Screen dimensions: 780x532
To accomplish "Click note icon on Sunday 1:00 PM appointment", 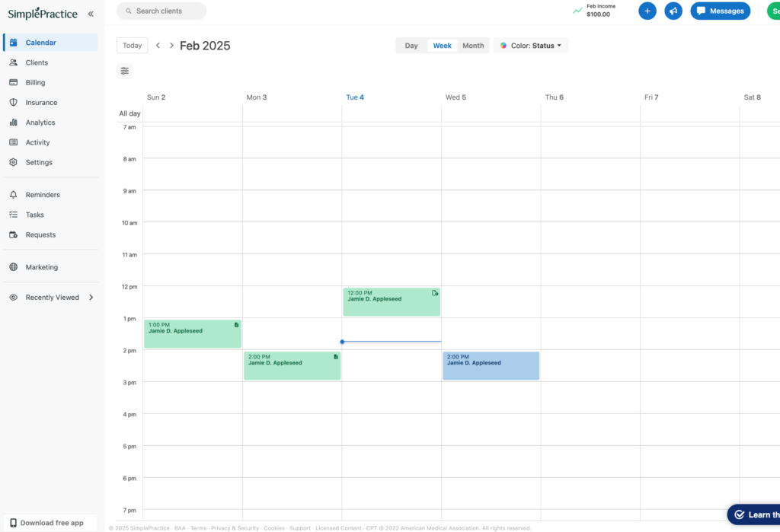I will tap(236, 325).
